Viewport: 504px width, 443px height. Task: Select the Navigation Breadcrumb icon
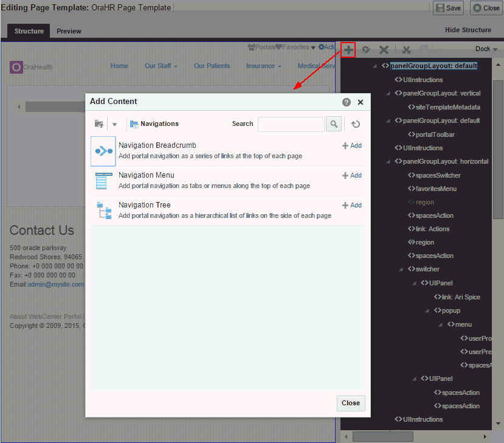click(x=103, y=151)
